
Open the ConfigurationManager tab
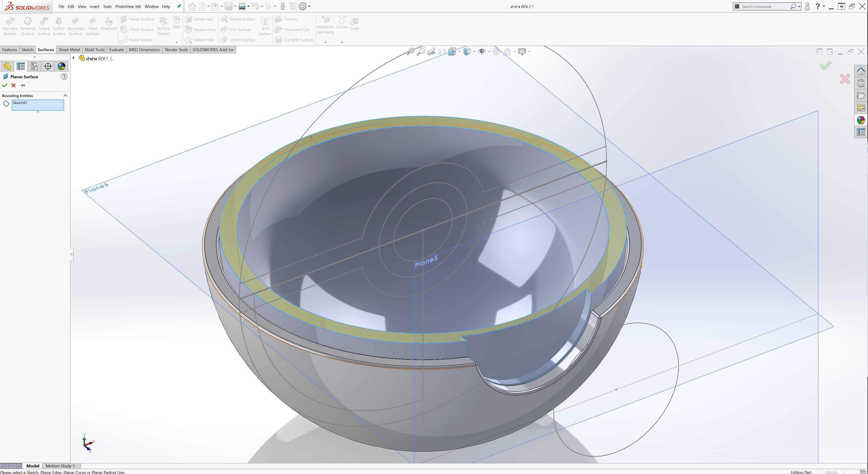pos(34,66)
